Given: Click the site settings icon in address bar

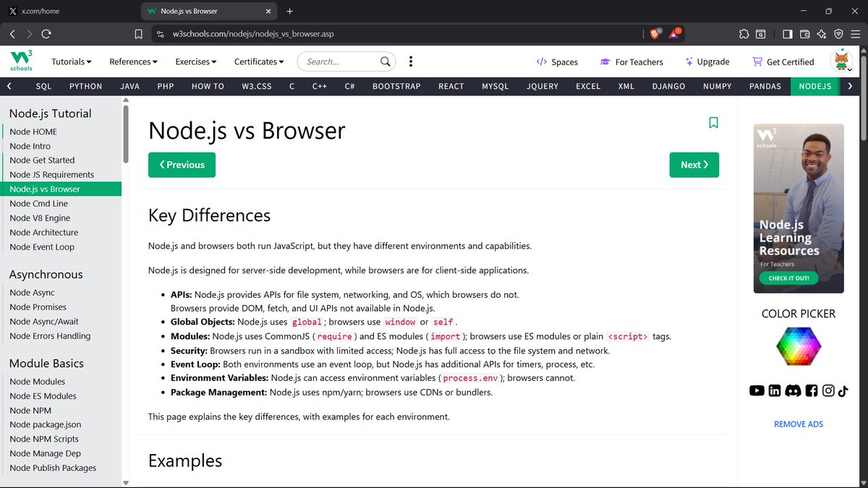Looking at the screenshot, I should point(161,34).
